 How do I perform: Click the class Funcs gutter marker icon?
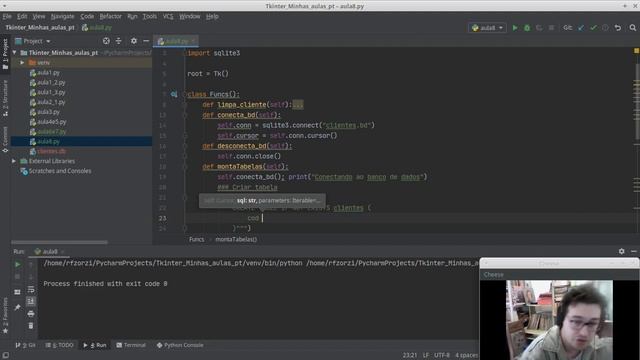point(174,94)
